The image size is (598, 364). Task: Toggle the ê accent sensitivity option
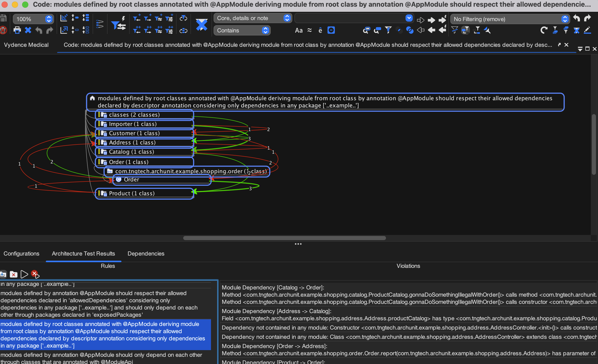(320, 30)
